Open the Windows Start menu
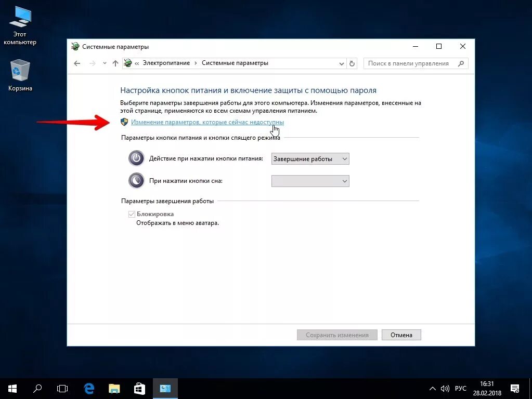The height and width of the screenshot is (399, 532). [12, 389]
